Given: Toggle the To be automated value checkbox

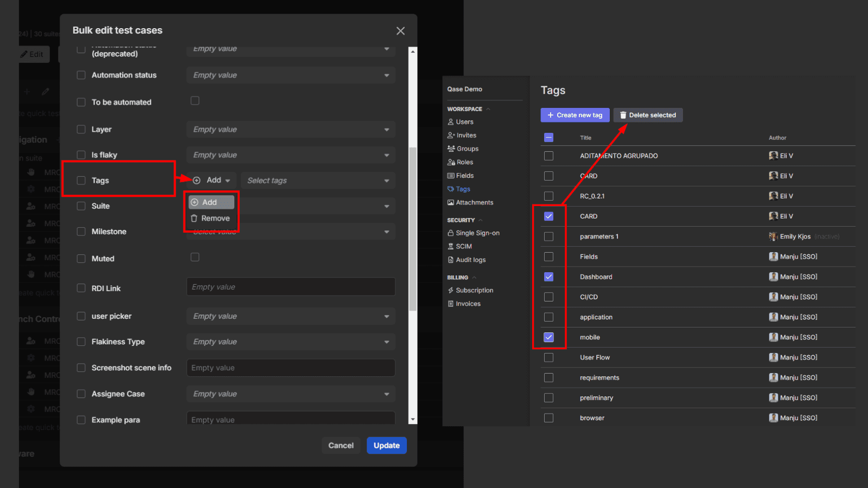Looking at the screenshot, I should pos(195,101).
